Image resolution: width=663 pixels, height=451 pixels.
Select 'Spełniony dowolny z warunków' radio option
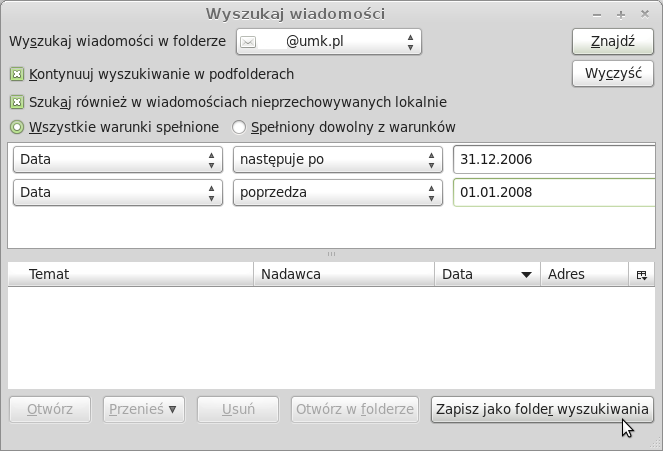coord(239,128)
